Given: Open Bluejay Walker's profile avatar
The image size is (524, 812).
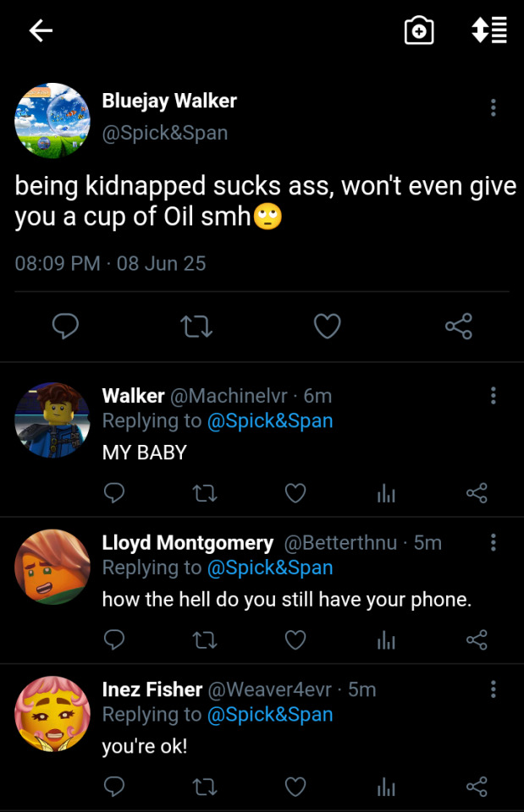Looking at the screenshot, I should (52, 120).
